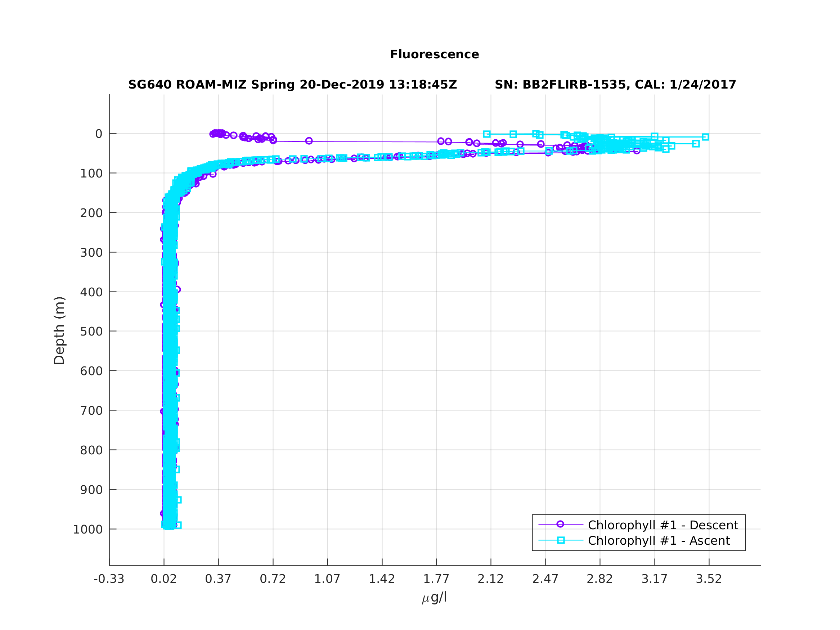Click the cyan square marker in legend
The image size is (840, 630).
pos(561,540)
